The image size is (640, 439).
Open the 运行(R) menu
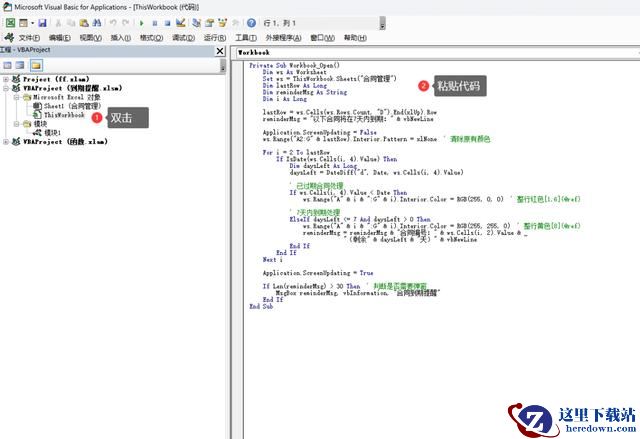pos(215,38)
